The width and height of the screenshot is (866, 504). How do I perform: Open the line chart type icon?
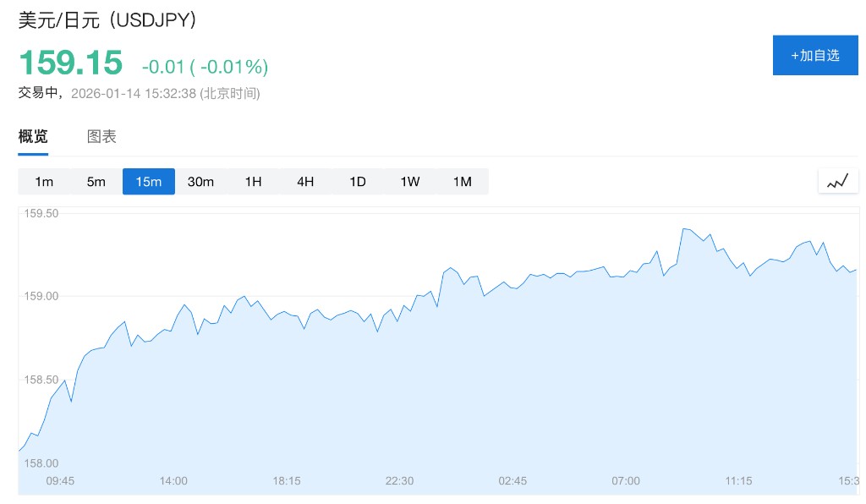[837, 181]
